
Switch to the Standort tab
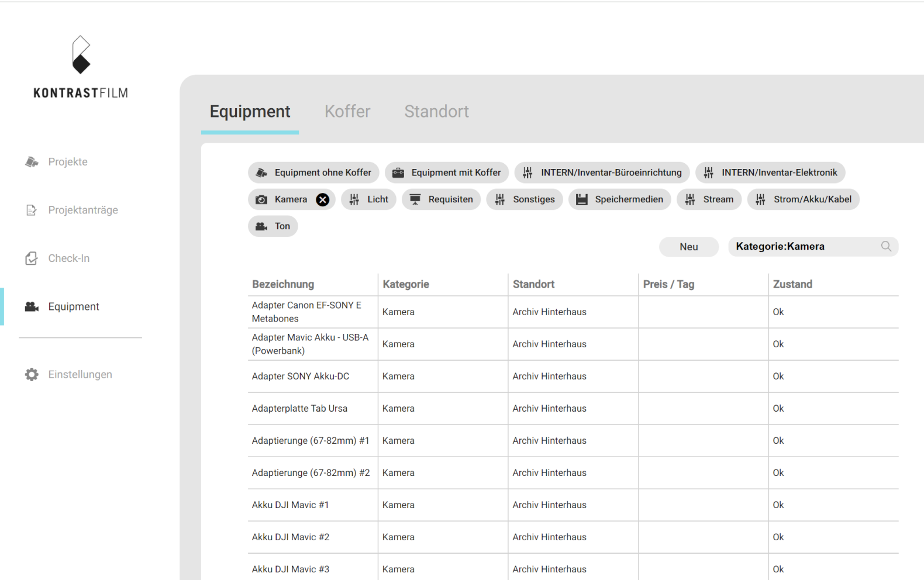click(x=436, y=112)
